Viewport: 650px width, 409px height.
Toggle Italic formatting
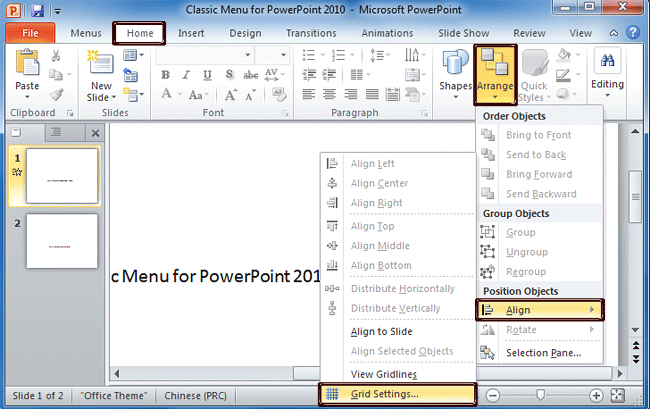coord(186,75)
